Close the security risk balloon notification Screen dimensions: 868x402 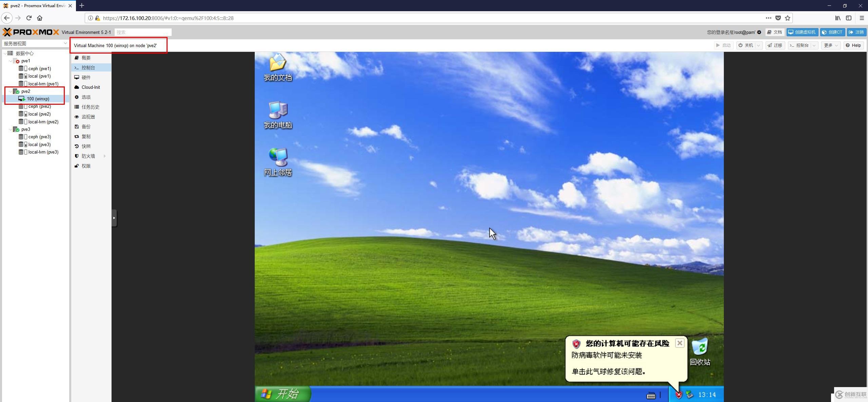[679, 343]
